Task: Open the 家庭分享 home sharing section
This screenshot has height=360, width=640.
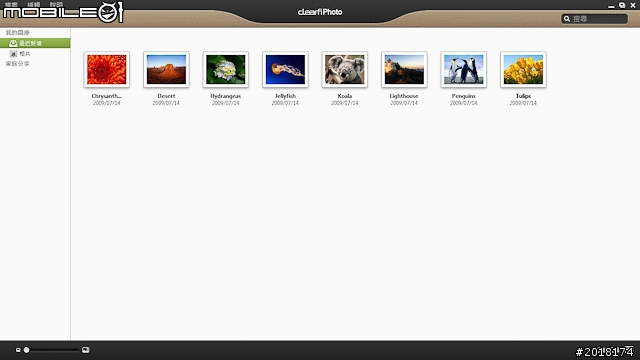Action: coord(17,64)
